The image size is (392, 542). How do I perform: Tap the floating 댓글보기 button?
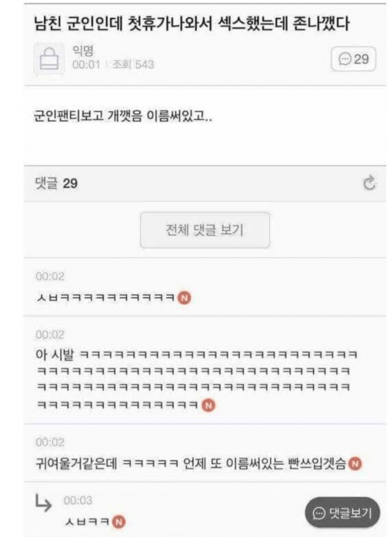tap(342, 512)
